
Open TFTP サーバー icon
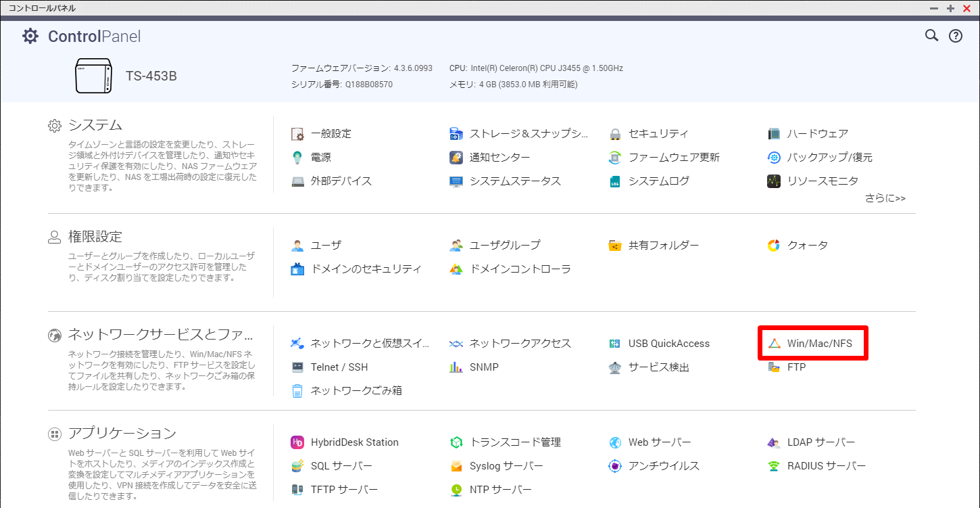click(297, 490)
